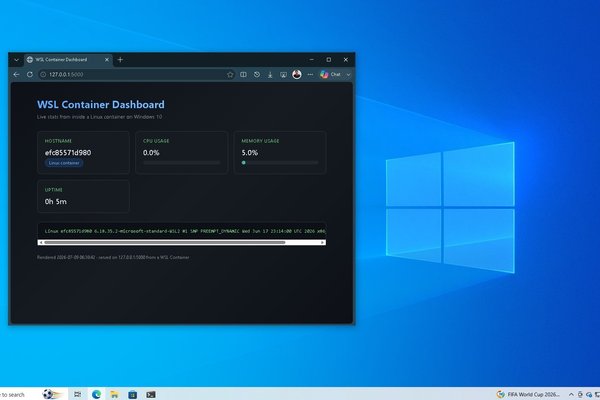Click the uptime value 0h 5m
The width and height of the screenshot is (600, 400).
point(55,202)
